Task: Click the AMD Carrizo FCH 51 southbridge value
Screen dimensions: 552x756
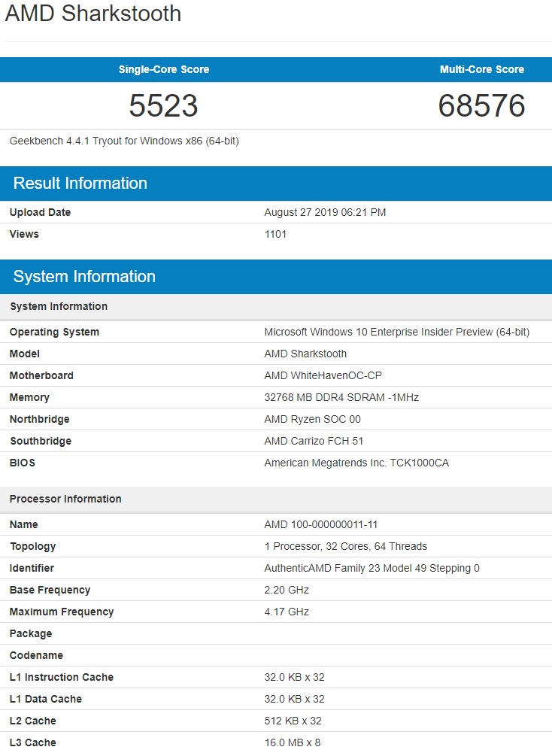Action: click(x=314, y=441)
